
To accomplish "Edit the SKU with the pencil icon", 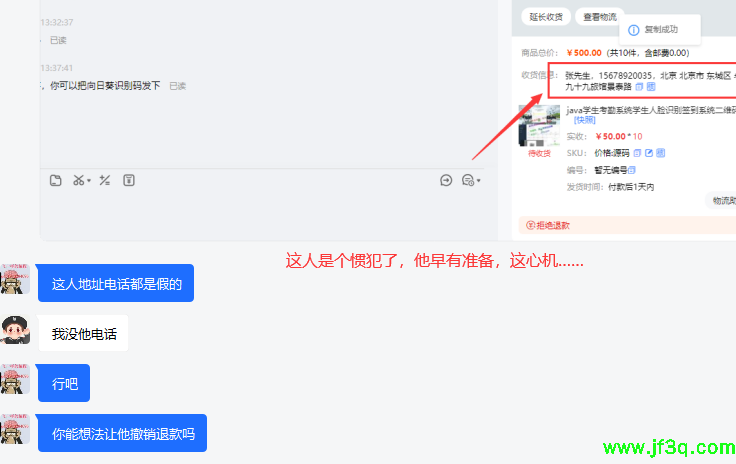I will (649, 153).
